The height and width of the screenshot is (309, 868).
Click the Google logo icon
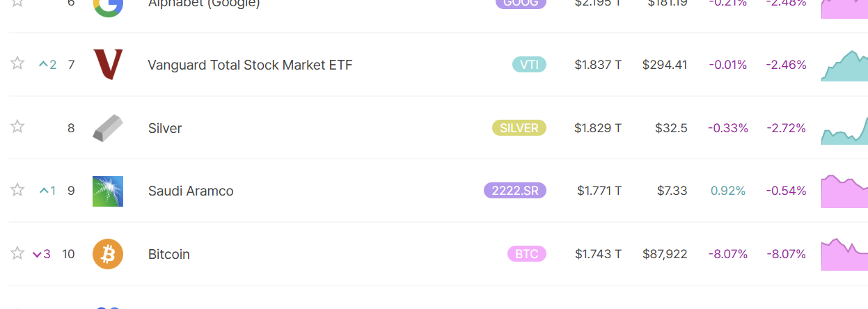[108, 7]
